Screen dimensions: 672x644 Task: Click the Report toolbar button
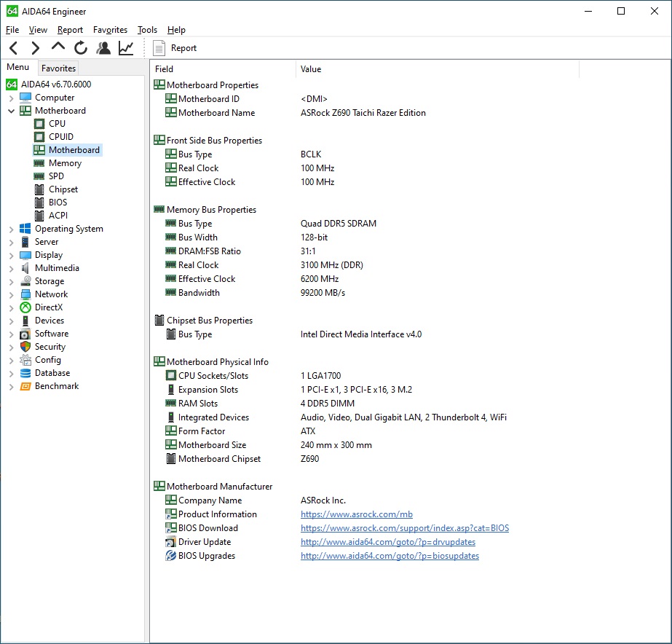click(x=175, y=48)
